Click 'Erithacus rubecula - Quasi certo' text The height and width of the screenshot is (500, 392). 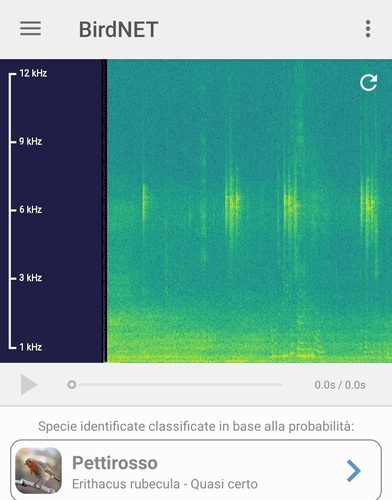165,484
